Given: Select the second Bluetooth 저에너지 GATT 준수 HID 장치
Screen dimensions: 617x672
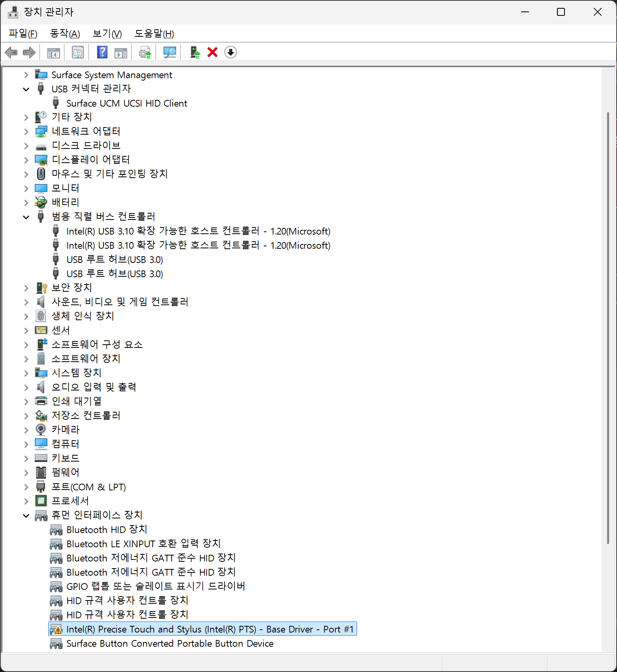Looking at the screenshot, I should 151,572.
